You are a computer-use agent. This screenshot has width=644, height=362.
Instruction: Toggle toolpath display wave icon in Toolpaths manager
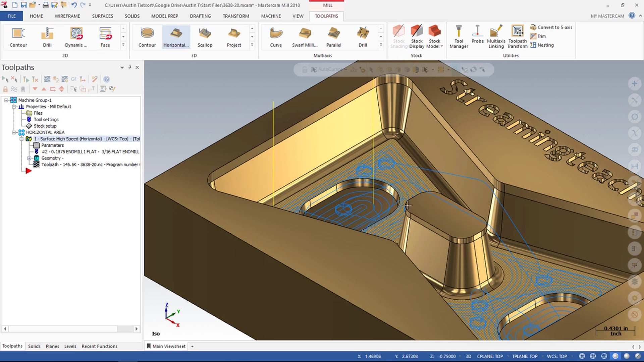14,89
